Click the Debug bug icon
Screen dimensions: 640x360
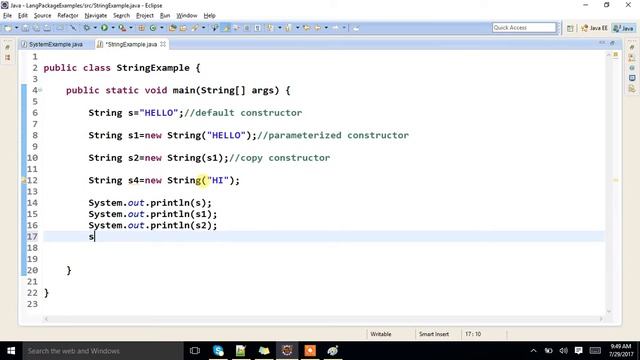click(87, 28)
